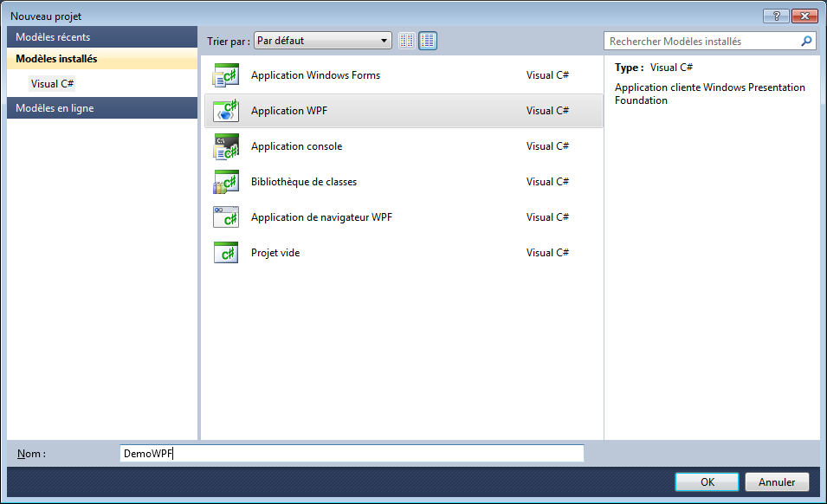Image resolution: width=827 pixels, height=504 pixels.
Task: Expand the Modèles récents section
Action: point(102,37)
